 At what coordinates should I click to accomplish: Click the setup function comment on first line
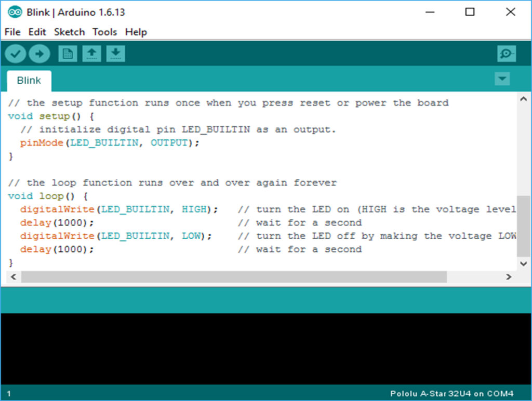(229, 103)
